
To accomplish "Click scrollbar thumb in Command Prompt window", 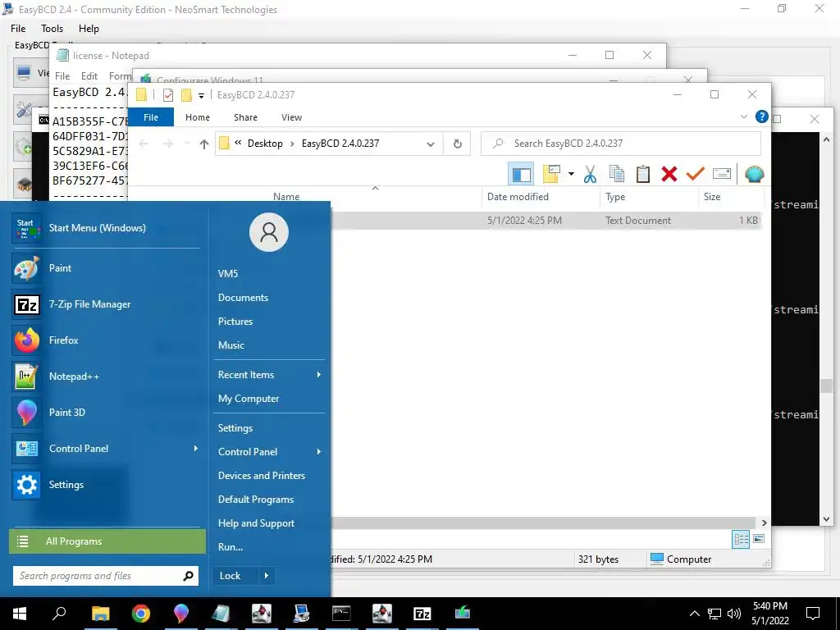I will click(825, 386).
